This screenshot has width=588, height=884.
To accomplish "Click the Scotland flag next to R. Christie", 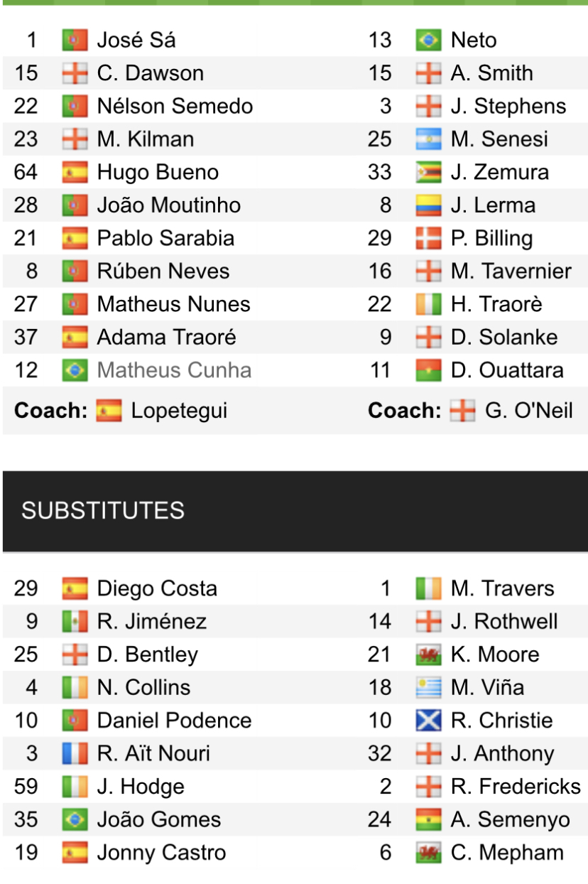I will 428,721.
